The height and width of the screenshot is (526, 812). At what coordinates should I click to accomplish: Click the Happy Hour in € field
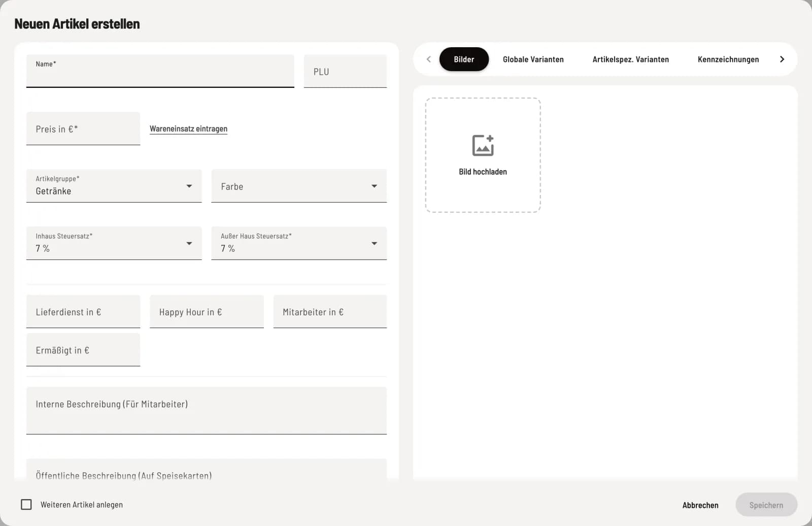207,311
